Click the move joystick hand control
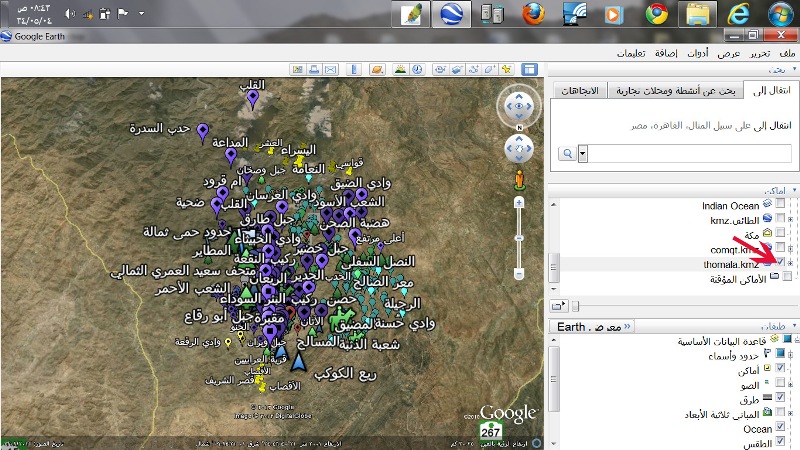Image resolution: width=800 pixels, height=450 pixels. coord(519,148)
